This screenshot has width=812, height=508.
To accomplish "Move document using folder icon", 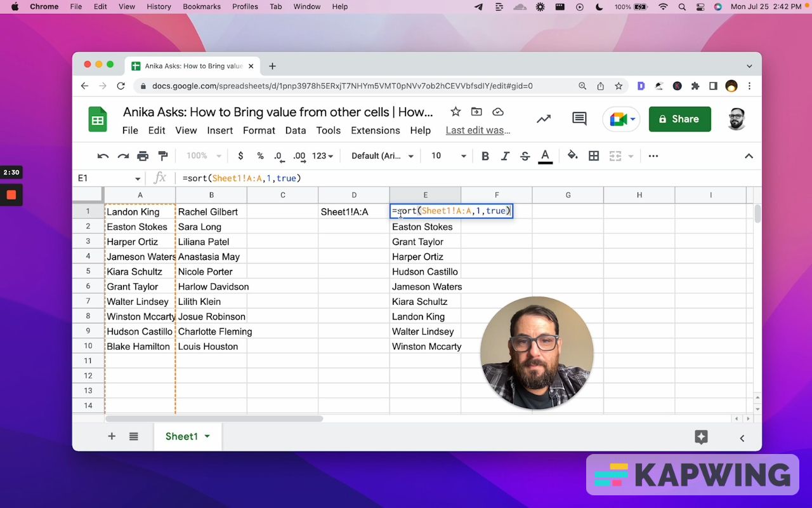I will pyautogui.click(x=476, y=112).
